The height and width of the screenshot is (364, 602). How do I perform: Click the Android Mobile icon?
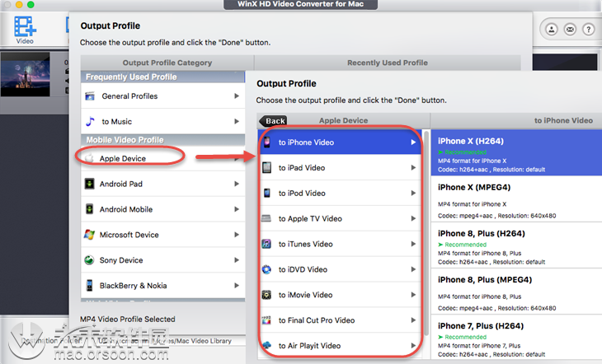click(x=89, y=209)
